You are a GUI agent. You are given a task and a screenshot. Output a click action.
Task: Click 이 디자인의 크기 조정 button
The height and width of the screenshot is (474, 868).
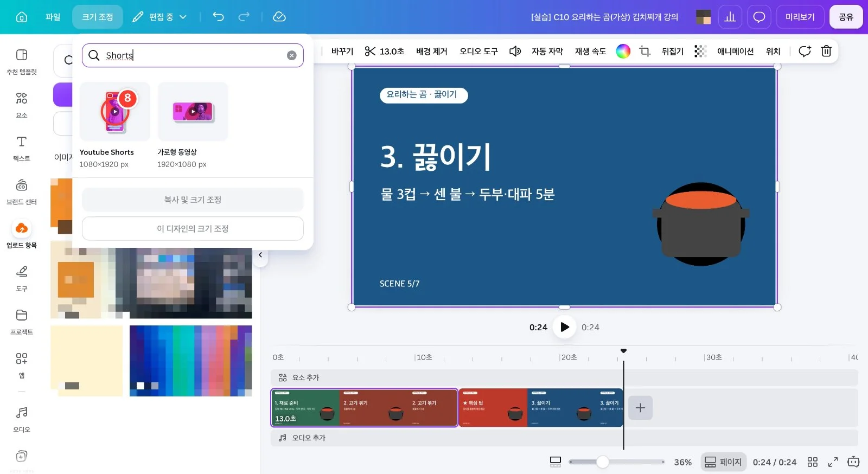193,228
